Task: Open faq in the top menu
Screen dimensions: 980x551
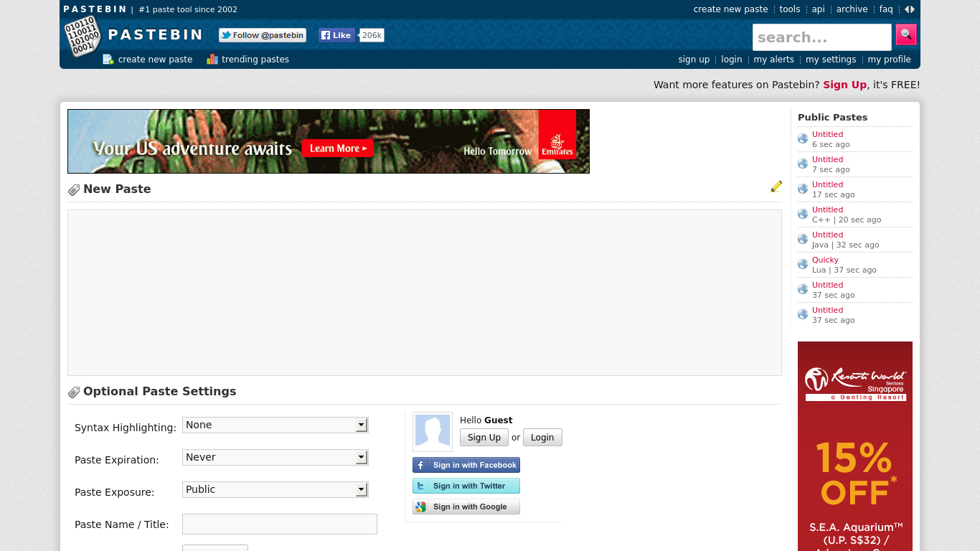Action: click(886, 9)
